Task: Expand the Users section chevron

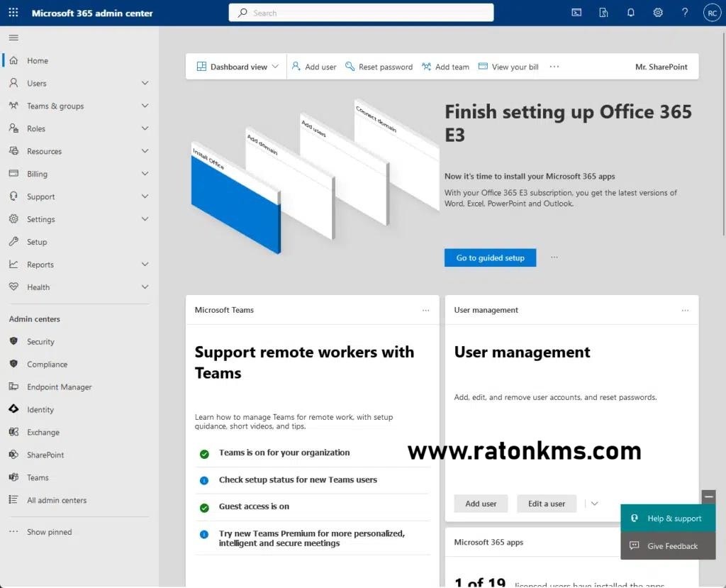Action: (x=145, y=83)
